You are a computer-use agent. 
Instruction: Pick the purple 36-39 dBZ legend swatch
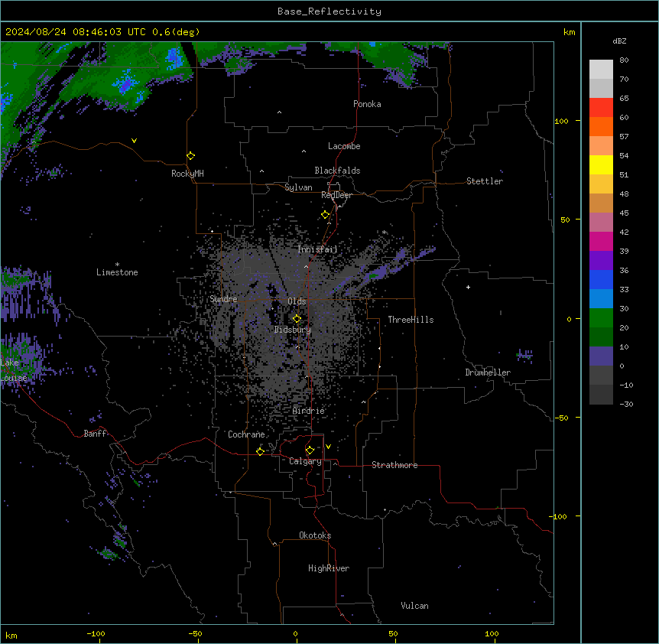click(x=601, y=261)
